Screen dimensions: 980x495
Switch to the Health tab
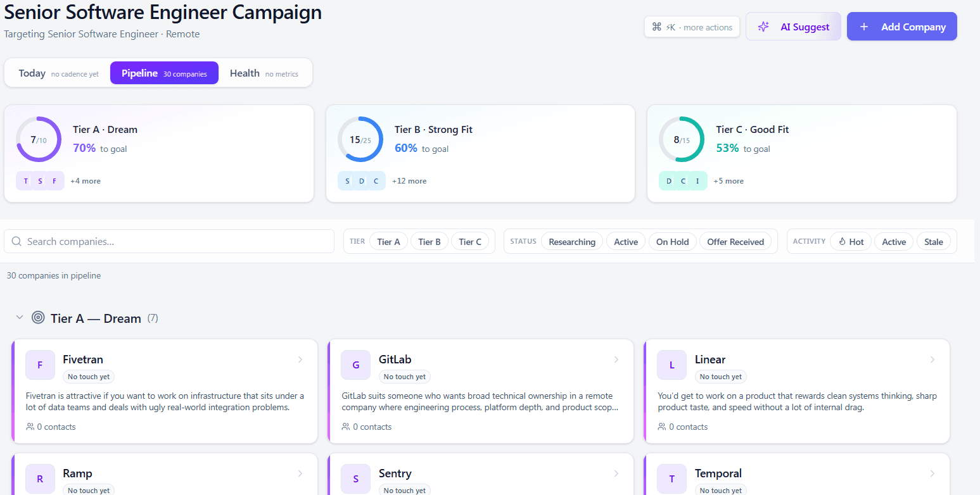click(264, 73)
